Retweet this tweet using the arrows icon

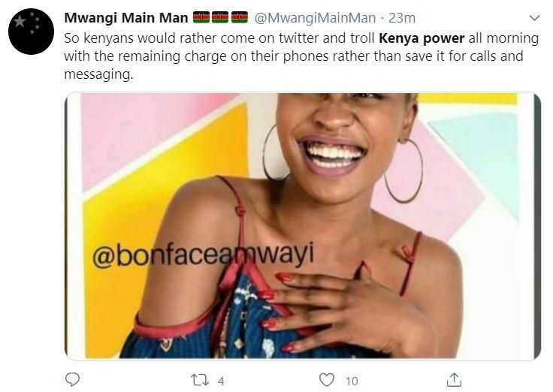tap(201, 380)
